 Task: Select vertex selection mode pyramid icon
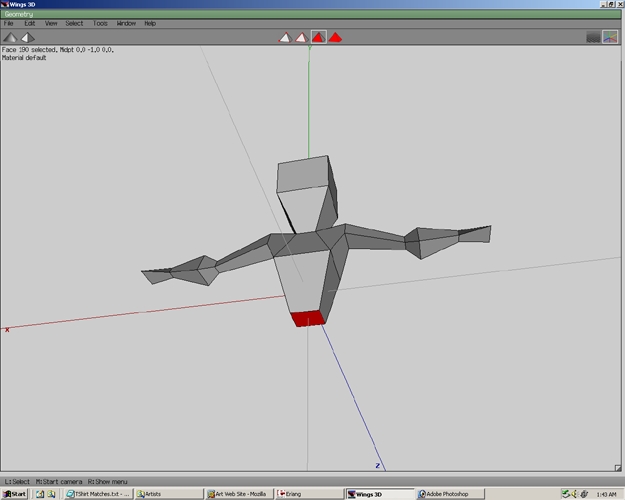(285, 37)
